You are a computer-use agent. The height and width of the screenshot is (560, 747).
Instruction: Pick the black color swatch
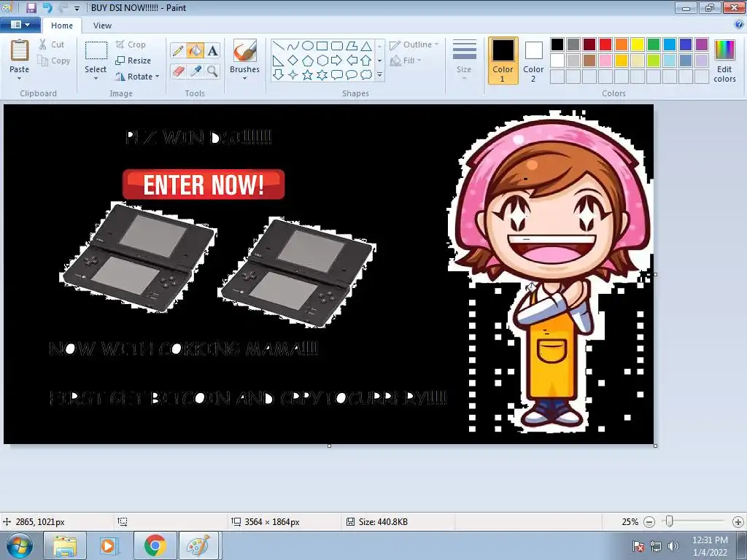pos(557,44)
